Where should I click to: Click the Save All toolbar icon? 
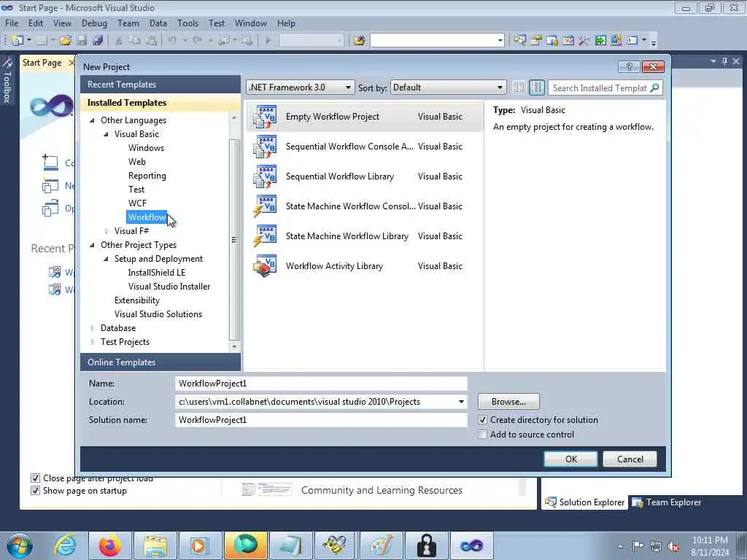click(x=98, y=41)
